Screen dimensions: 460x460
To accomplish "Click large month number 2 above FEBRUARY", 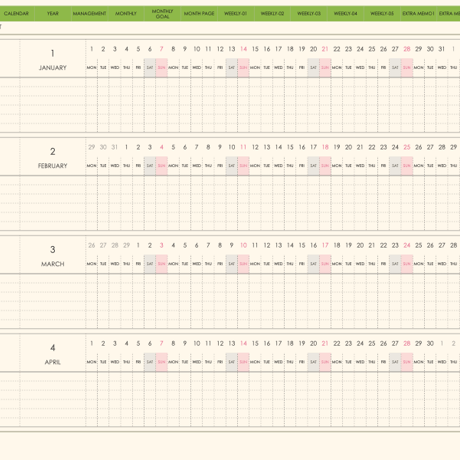I will [53, 152].
